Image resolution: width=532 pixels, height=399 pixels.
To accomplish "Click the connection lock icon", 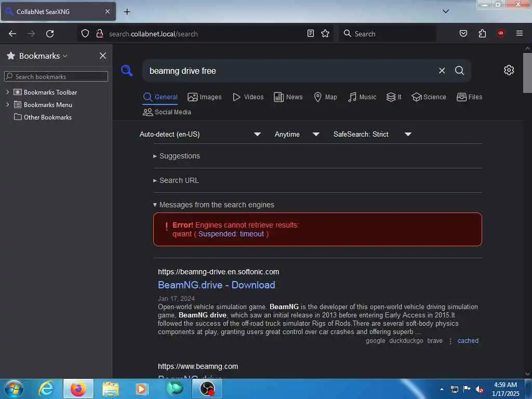I will (99, 33).
